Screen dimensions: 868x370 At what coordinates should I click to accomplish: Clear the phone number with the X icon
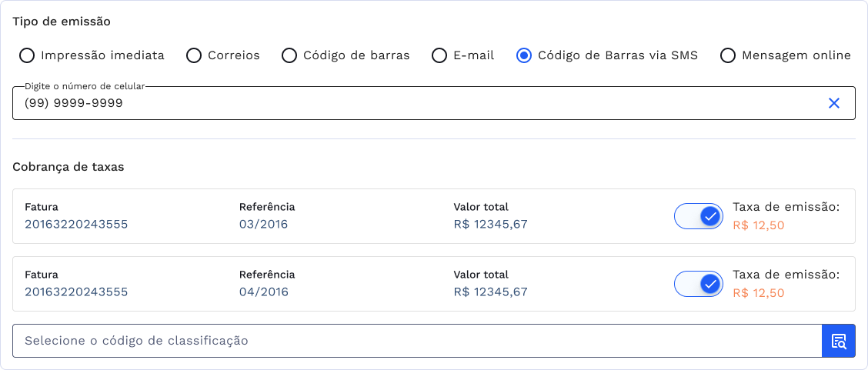[833, 103]
